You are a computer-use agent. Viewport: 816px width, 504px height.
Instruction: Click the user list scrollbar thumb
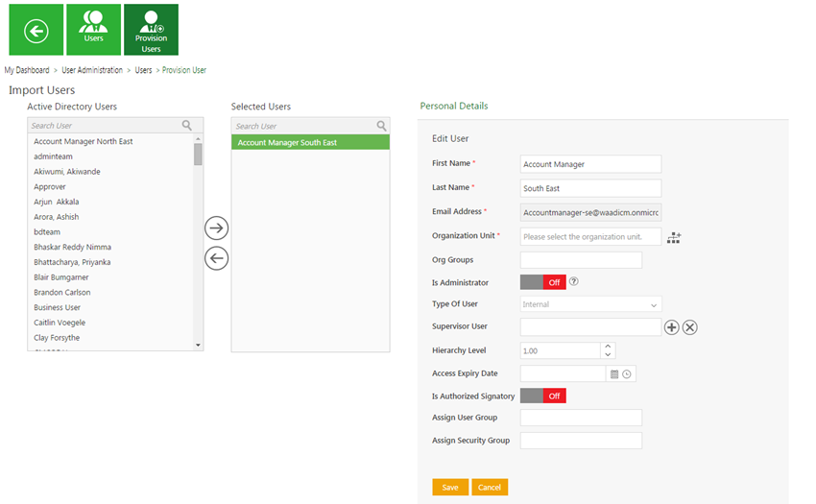[x=198, y=155]
